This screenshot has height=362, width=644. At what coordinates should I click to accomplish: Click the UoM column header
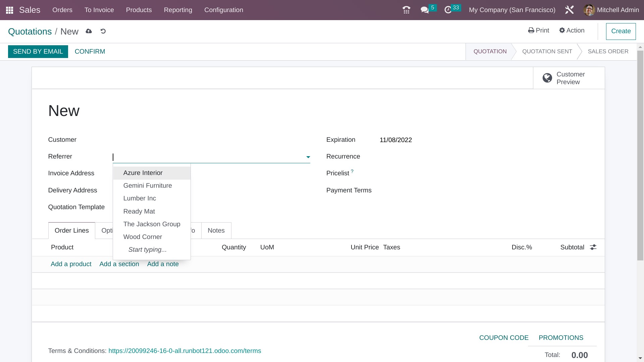[x=267, y=247]
